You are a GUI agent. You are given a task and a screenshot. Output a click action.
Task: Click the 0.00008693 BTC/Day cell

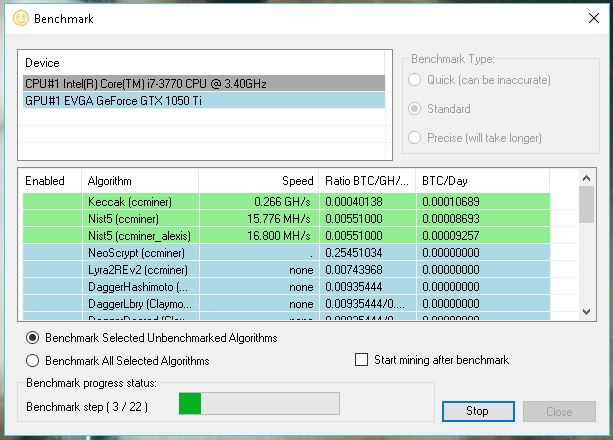pyautogui.click(x=483, y=219)
